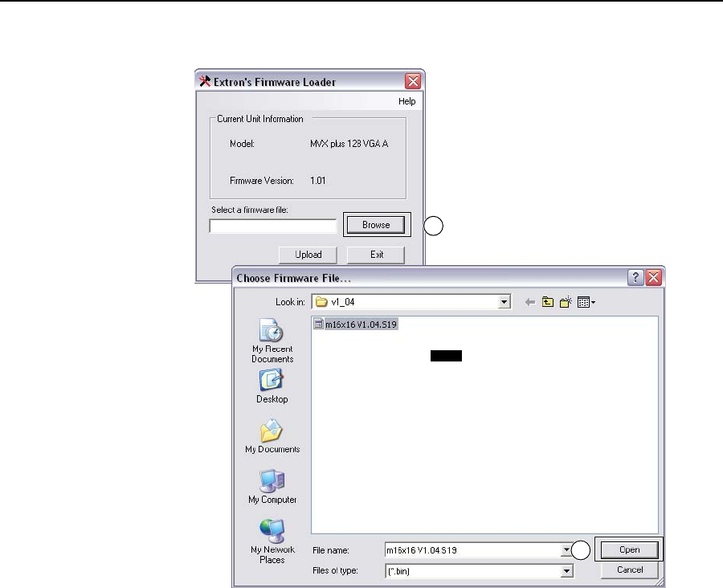
Task: Click the back arrow navigation icon
Action: (530, 303)
